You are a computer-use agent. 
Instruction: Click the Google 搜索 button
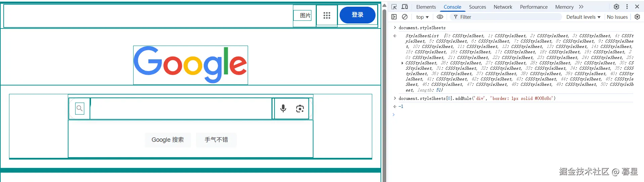168,140
